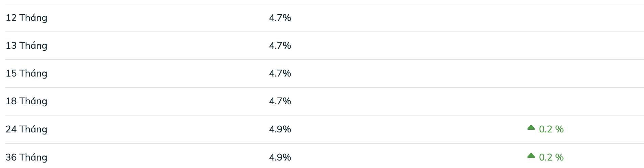644x168 pixels.
Task: Click the 4.9% rate for 36 Tháng
Action: [280, 157]
